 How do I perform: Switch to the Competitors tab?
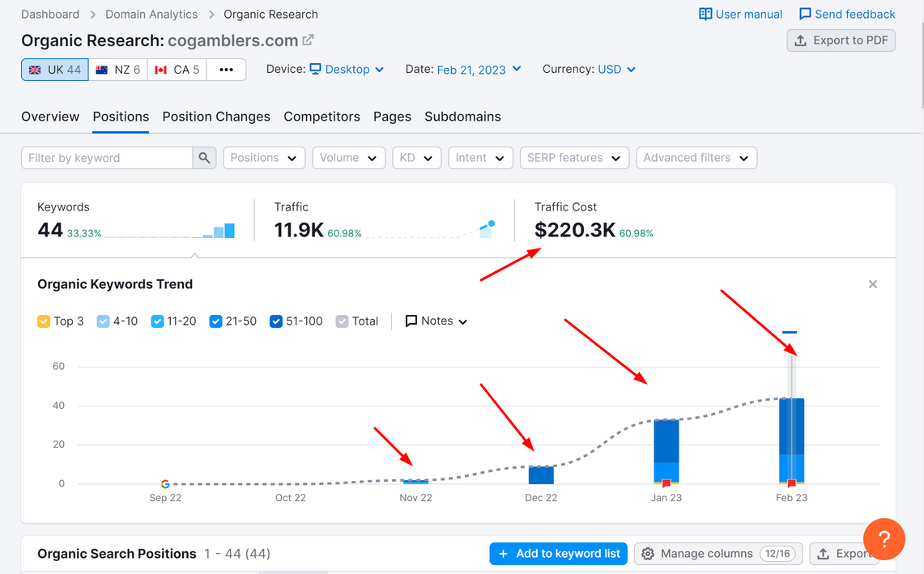[321, 117]
